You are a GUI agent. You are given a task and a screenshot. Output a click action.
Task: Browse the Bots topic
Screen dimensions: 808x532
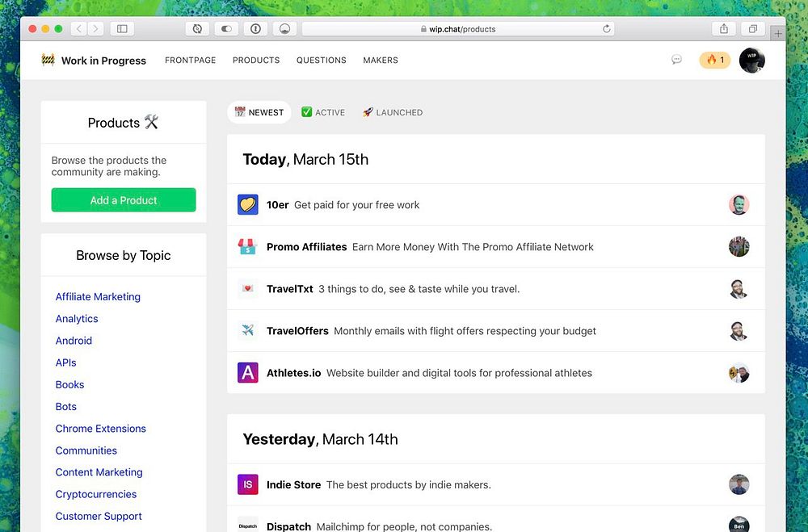[x=66, y=406]
